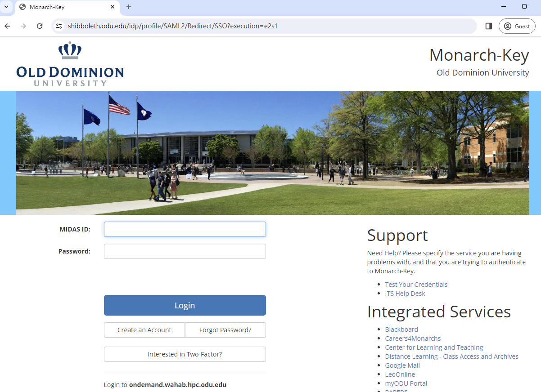Expand the tab search dropdown arrow
The image size is (541, 392).
point(6,7)
